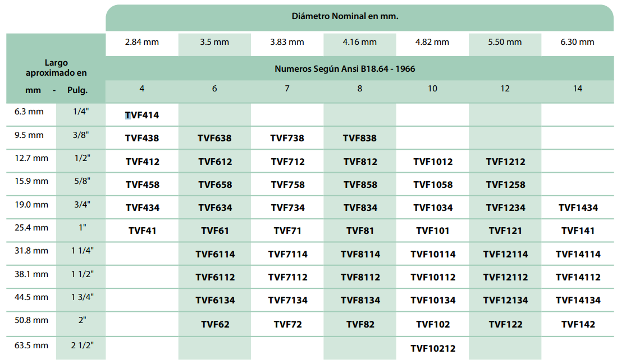Select the TVF638 cell

(x=214, y=138)
